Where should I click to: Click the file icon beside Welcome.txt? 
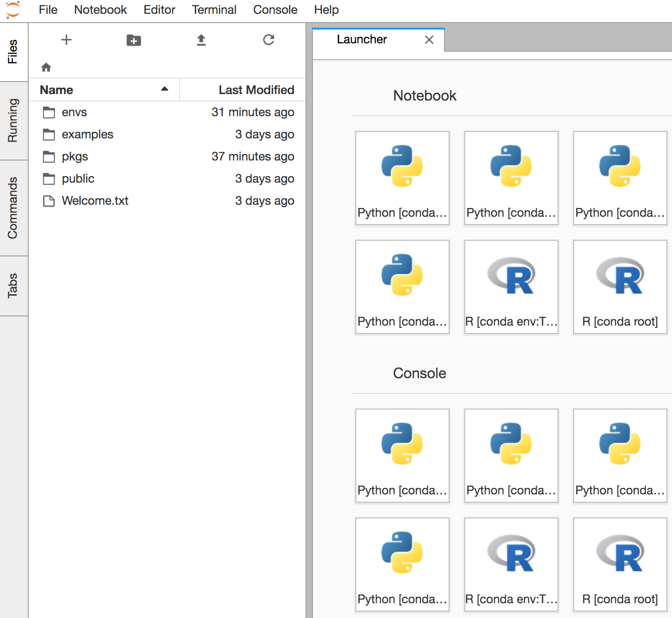click(49, 201)
